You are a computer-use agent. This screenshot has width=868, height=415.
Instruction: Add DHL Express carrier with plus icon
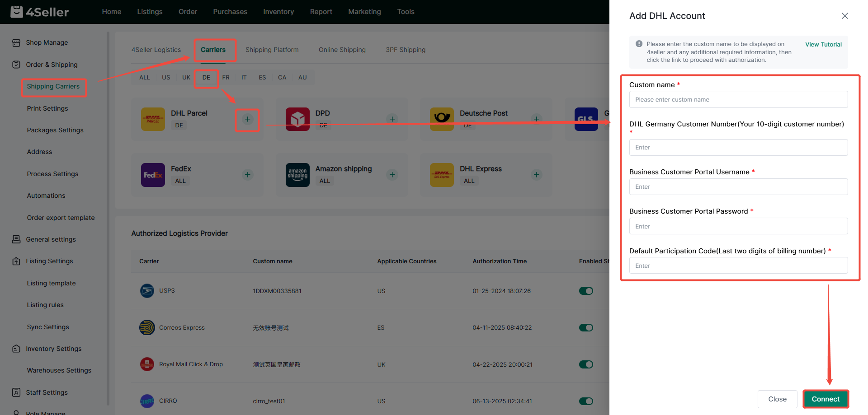(x=537, y=175)
